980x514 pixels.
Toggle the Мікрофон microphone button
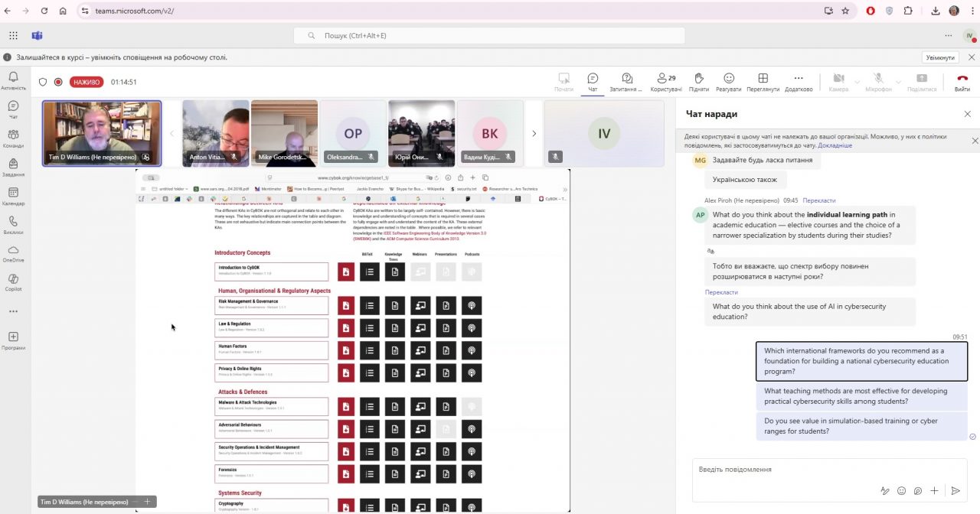click(x=878, y=82)
